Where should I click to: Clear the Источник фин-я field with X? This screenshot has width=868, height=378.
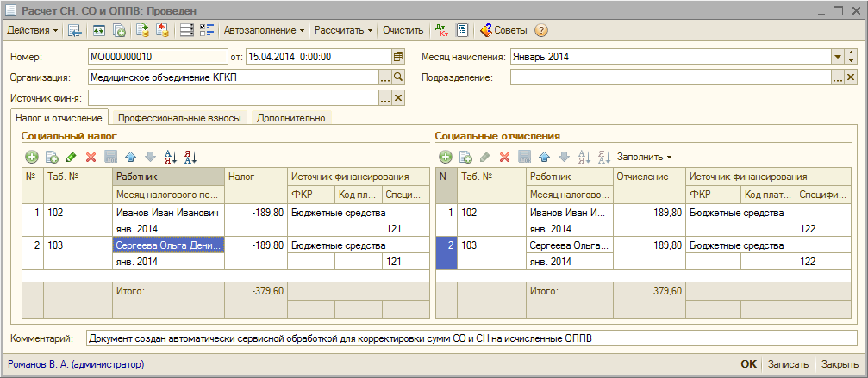398,98
